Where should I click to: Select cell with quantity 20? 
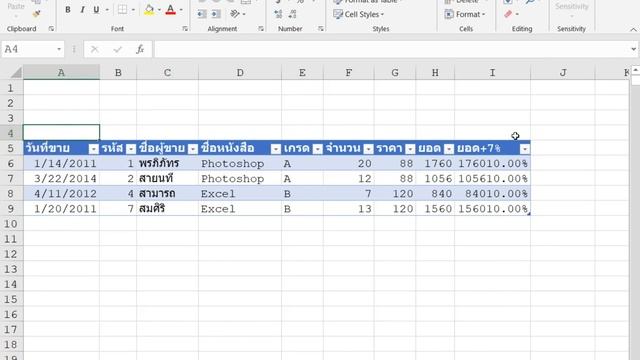(x=349, y=163)
